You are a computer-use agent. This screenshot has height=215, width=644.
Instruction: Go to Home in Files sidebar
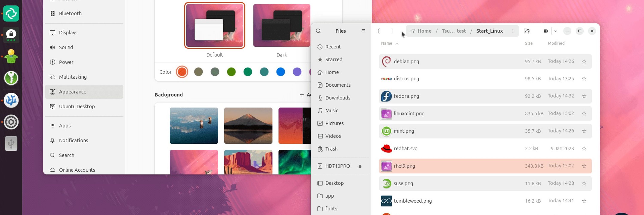coord(341,72)
